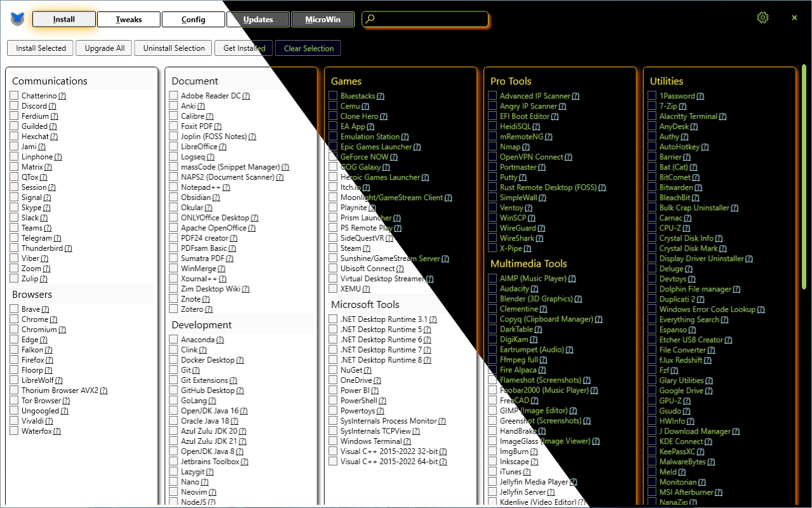The image size is (812, 508).
Task: Check Notepad++ in the Document section
Action: 173,187
